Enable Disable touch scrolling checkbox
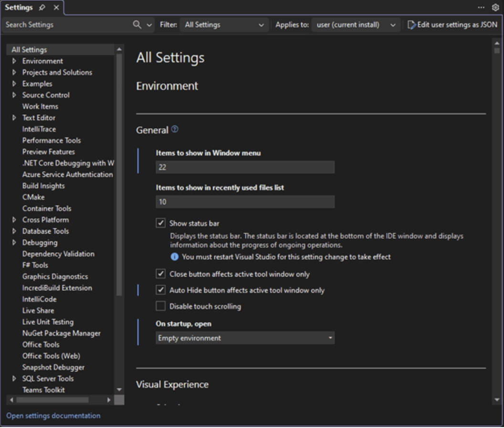Viewport: 504px width, 428px height. pos(161,306)
